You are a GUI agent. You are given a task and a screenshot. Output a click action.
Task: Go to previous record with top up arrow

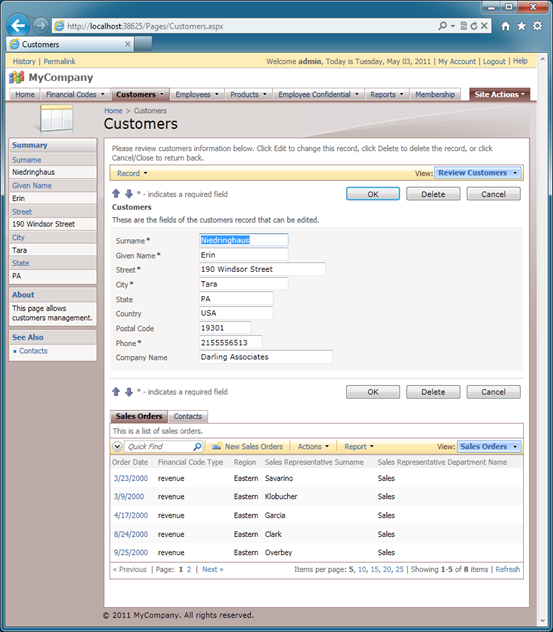click(116, 193)
